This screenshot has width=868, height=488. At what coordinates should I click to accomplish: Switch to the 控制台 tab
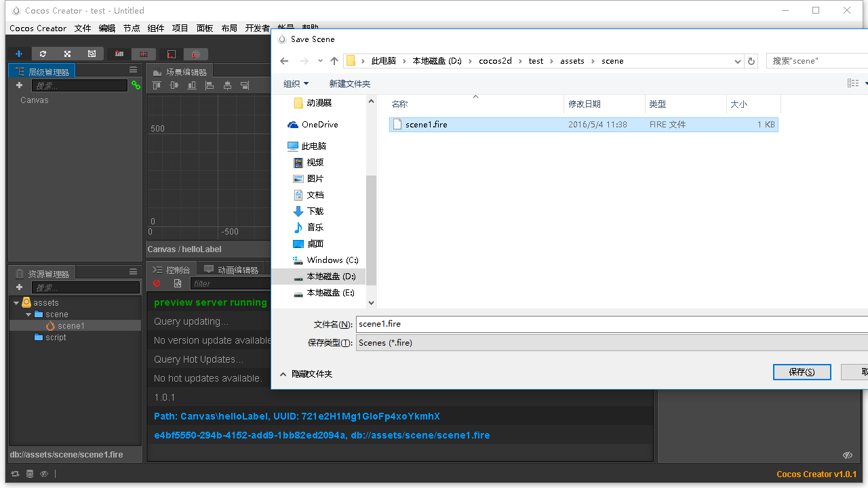(x=172, y=270)
